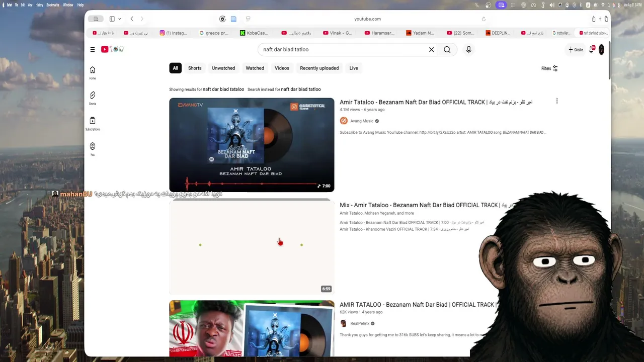Open Amir Tataloo Bezanam Naft Dar Biad OFFICIAL TRACK title

pyautogui.click(x=436, y=102)
